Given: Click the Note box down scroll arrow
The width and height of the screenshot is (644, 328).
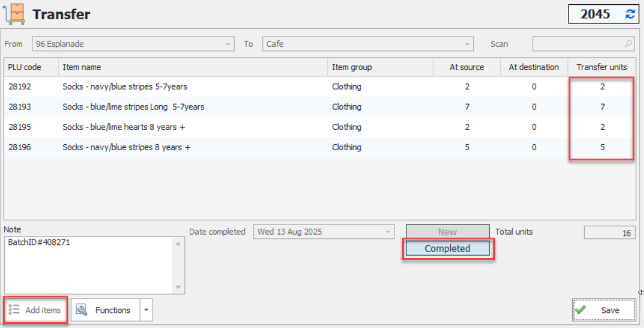Looking at the screenshot, I should pos(178,287).
